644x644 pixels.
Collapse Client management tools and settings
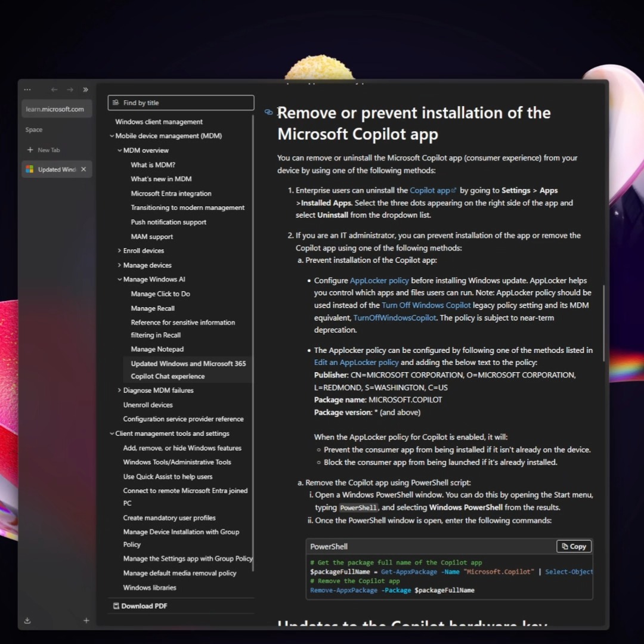tap(112, 434)
